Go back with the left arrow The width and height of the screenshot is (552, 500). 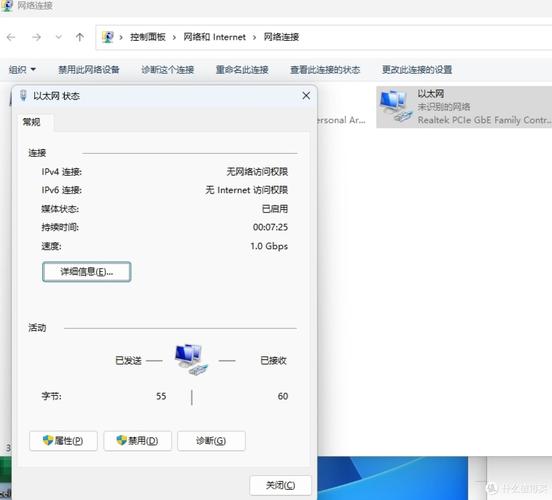[x=11, y=37]
